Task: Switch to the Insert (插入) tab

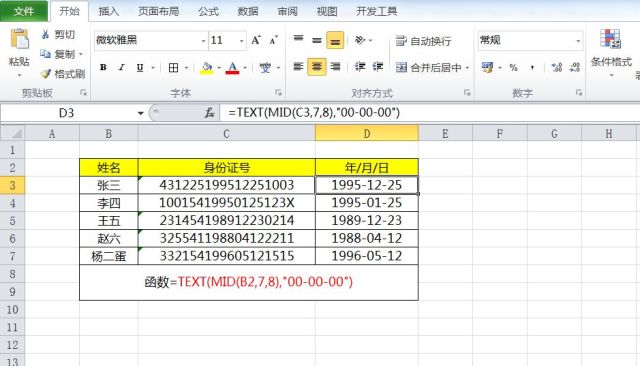Action: pos(109,11)
